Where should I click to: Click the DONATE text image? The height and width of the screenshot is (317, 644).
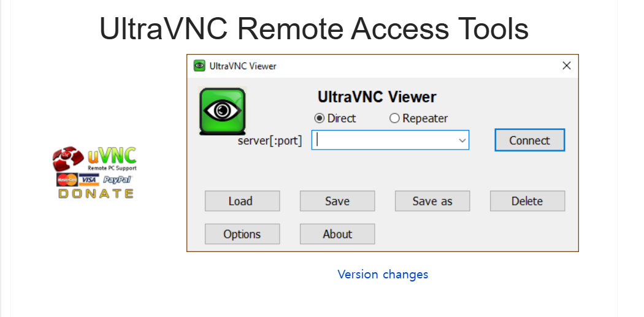(x=96, y=194)
